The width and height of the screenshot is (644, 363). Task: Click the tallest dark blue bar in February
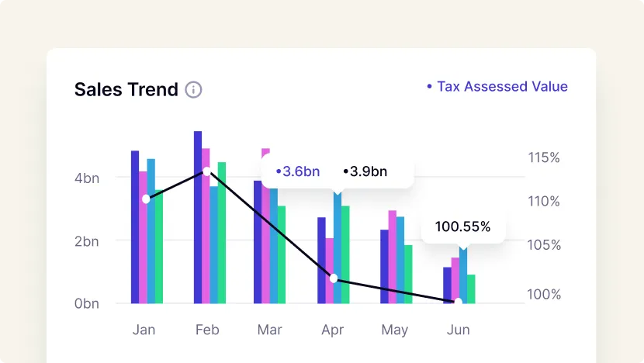(x=198, y=217)
